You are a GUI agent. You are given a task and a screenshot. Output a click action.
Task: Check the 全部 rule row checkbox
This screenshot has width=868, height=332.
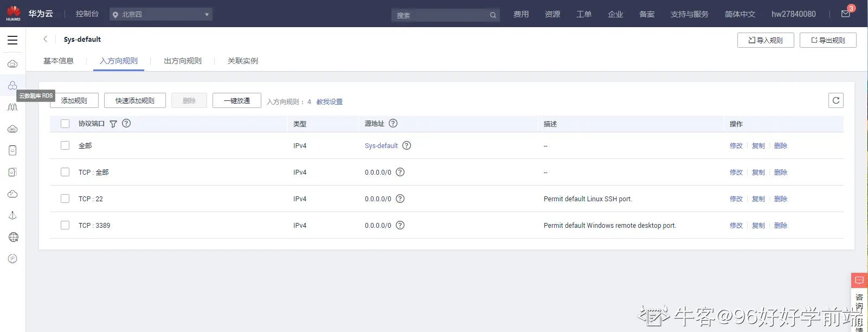tap(65, 145)
